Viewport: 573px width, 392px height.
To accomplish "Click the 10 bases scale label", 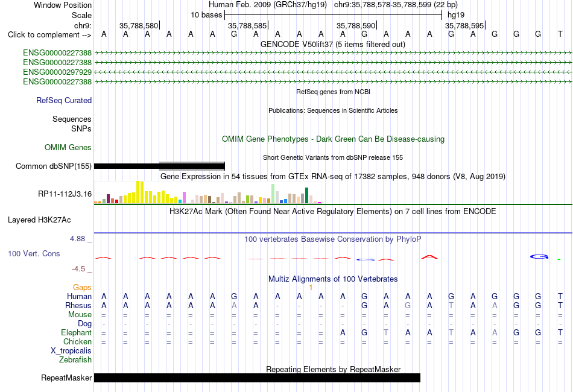I will [x=206, y=15].
